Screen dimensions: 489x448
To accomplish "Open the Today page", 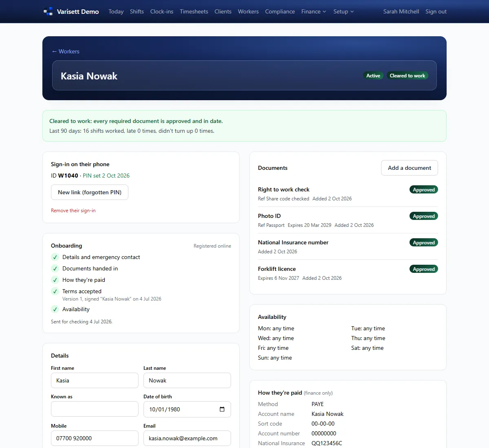I will [x=116, y=11].
